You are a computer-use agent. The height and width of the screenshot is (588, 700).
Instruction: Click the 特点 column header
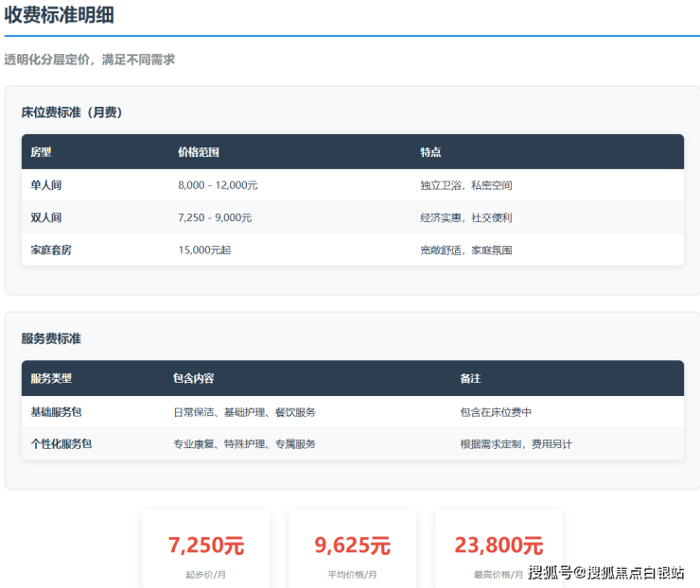[430, 152]
